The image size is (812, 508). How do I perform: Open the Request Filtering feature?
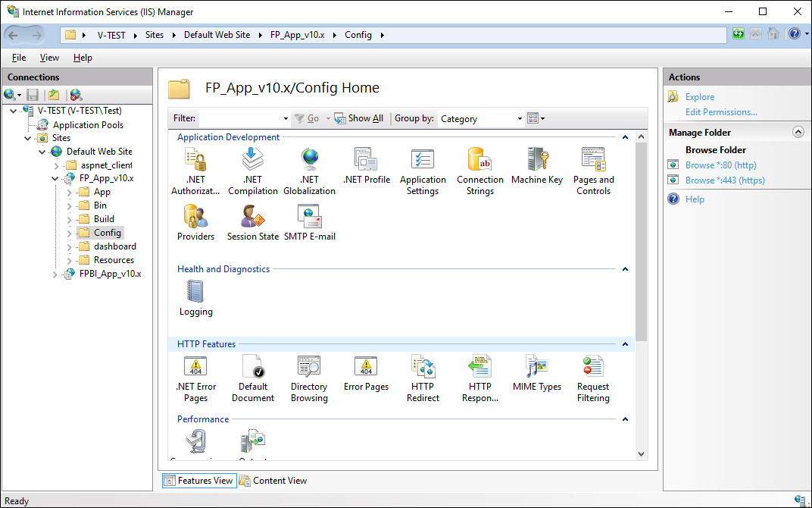(x=593, y=379)
